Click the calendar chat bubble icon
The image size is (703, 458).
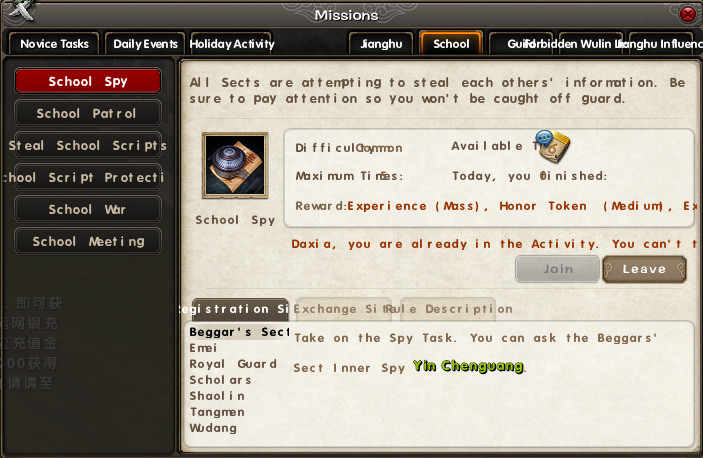tap(553, 146)
